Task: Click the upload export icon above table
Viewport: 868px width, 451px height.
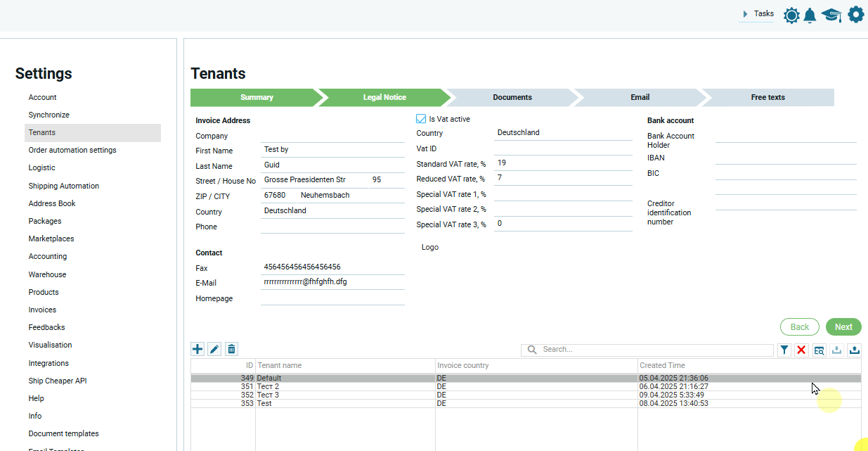Action: [x=854, y=350]
